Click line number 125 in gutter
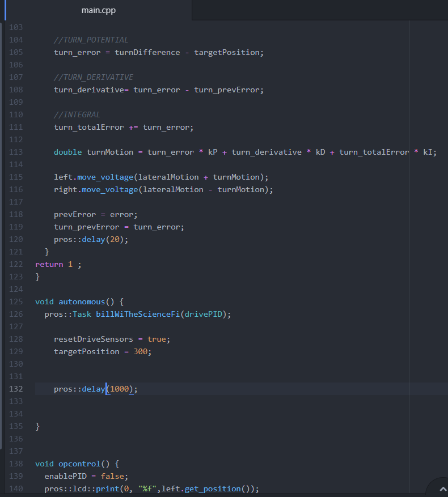The width and height of the screenshot is (448, 497). [16, 301]
